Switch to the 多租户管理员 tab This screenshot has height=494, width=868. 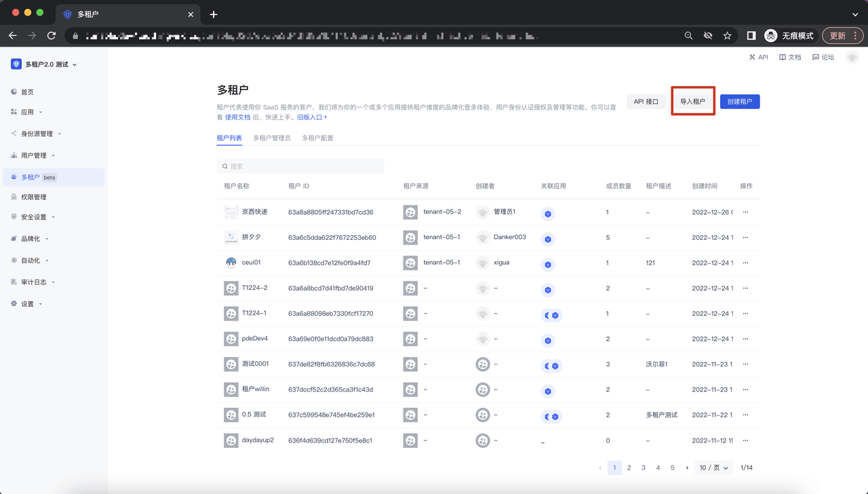(x=271, y=138)
